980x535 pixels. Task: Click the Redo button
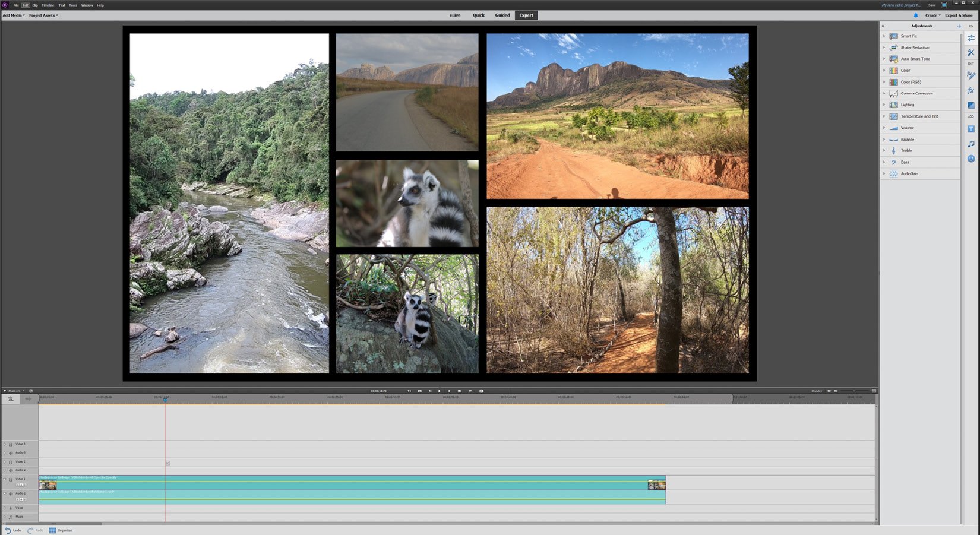35,530
